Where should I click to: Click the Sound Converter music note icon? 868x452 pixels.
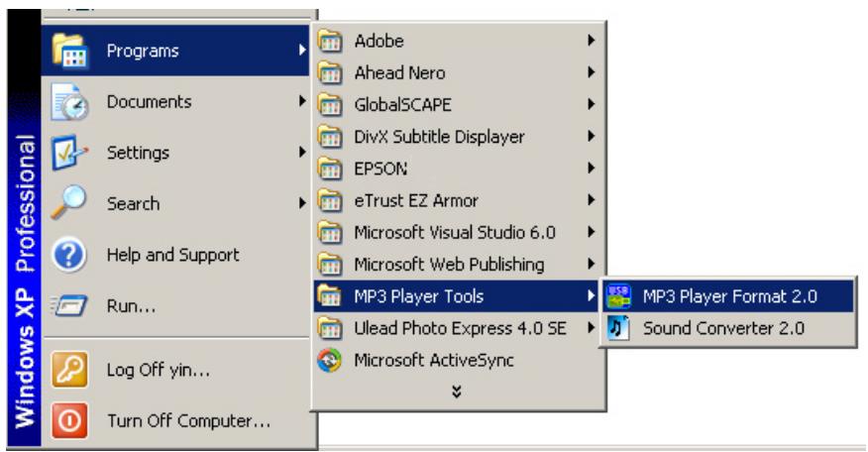tap(618, 328)
